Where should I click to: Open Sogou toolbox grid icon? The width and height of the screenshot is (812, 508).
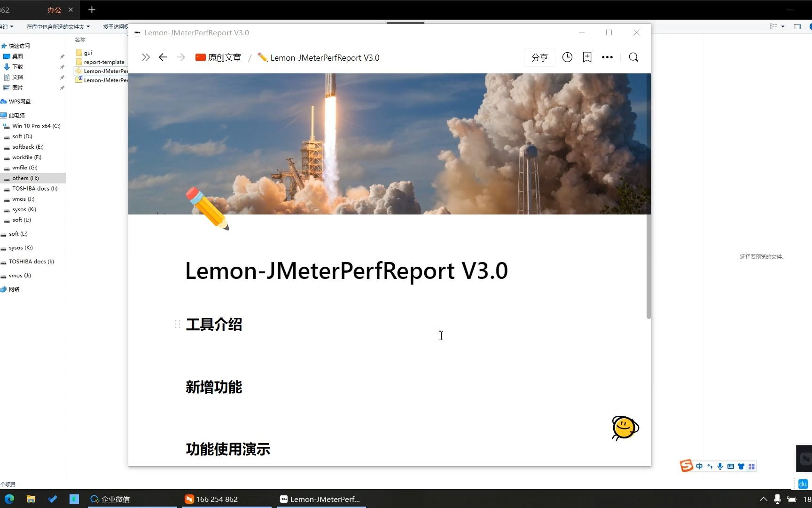751,467
